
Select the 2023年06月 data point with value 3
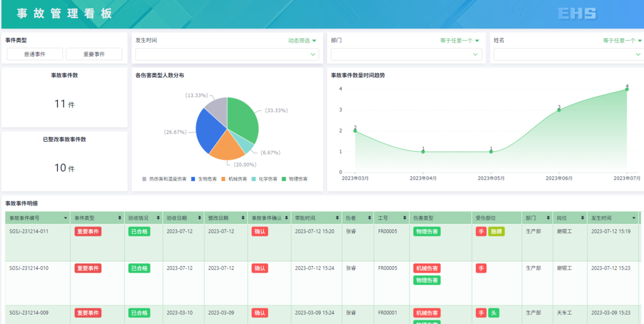(x=559, y=109)
